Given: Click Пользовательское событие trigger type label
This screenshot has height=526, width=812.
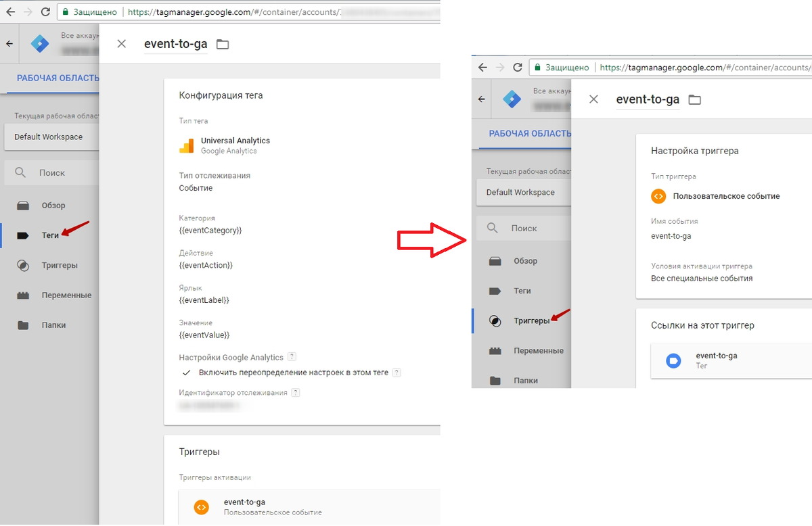Looking at the screenshot, I should [726, 196].
